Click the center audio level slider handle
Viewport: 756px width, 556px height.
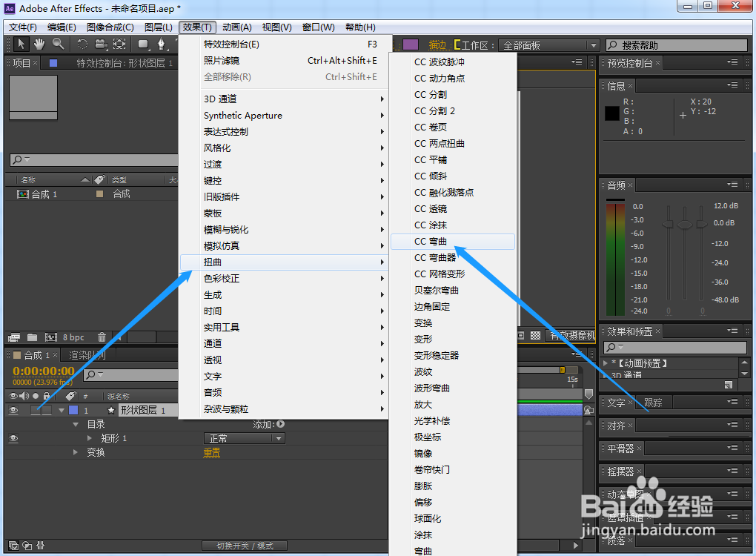pos(685,224)
